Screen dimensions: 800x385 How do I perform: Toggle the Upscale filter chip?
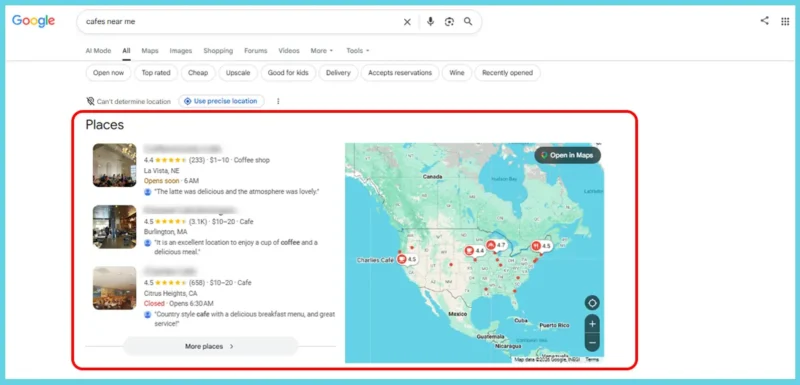click(x=238, y=73)
